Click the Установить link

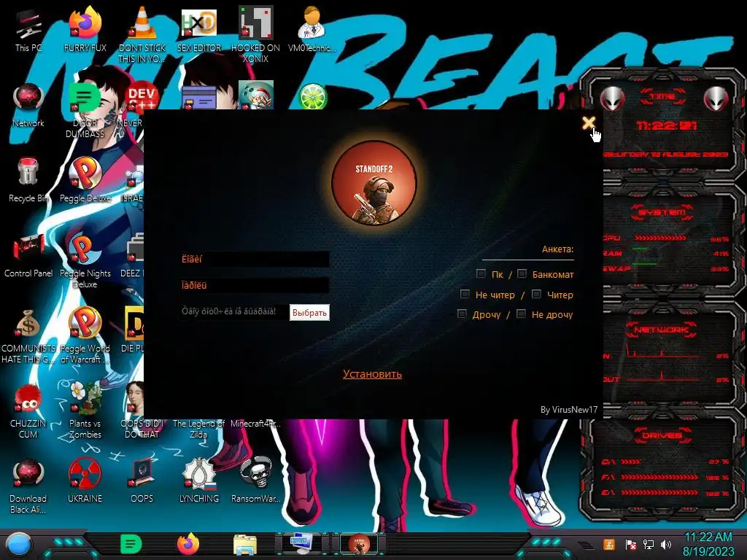pyautogui.click(x=372, y=374)
